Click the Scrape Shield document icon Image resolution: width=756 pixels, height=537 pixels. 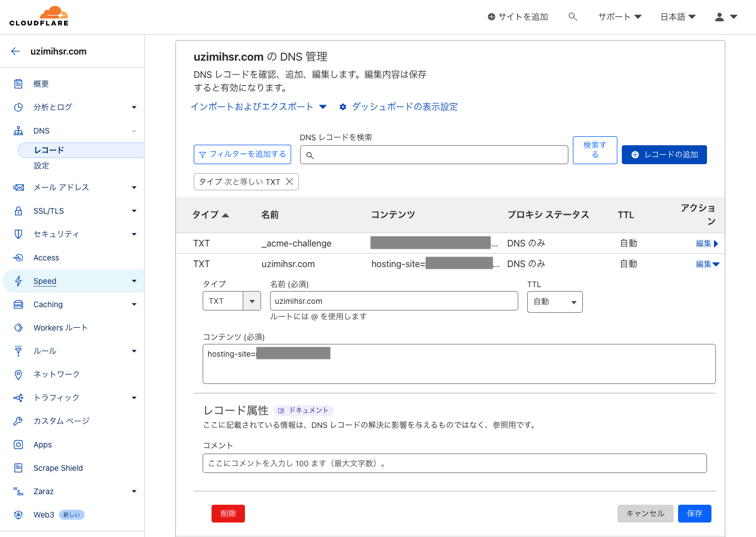pyautogui.click(x=18, y=468)
